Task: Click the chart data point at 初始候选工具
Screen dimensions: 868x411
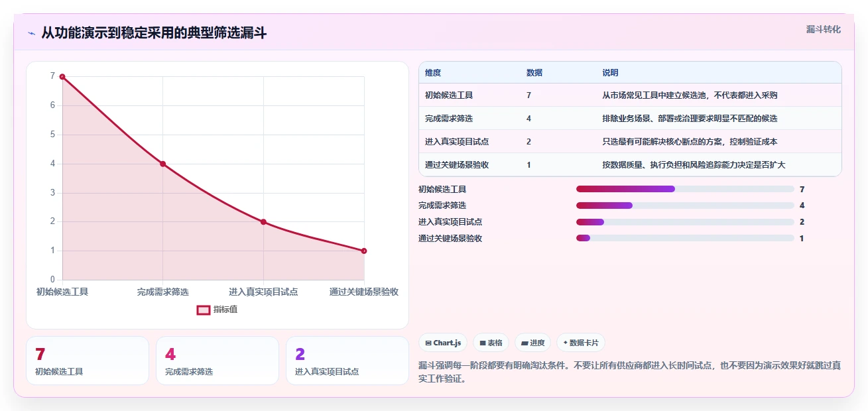Action: coord(62,77)
